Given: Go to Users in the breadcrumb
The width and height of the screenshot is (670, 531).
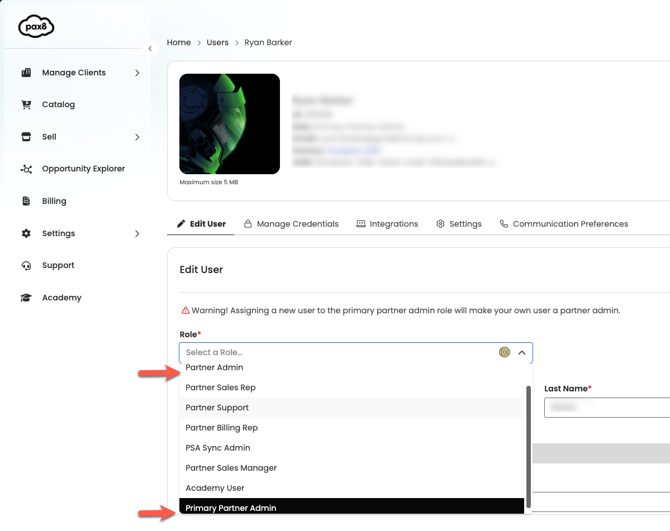Looking at the screenshot, I should 217,43.
